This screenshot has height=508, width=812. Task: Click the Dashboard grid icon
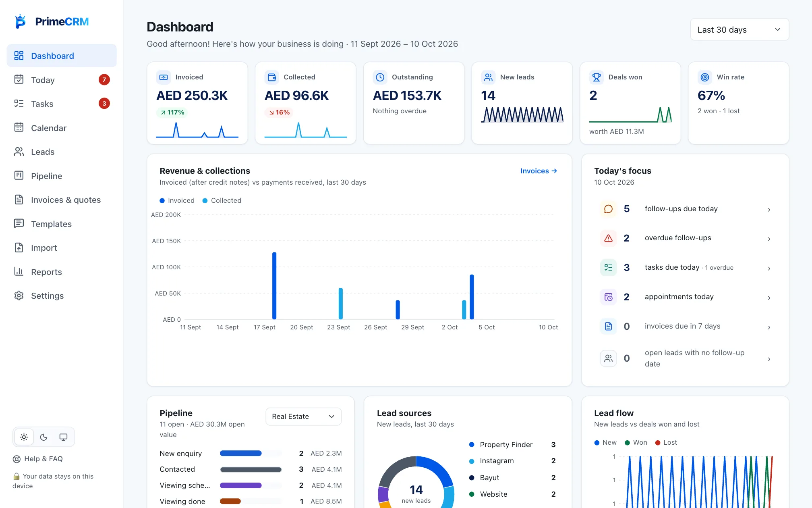click(x=19, y=56)
